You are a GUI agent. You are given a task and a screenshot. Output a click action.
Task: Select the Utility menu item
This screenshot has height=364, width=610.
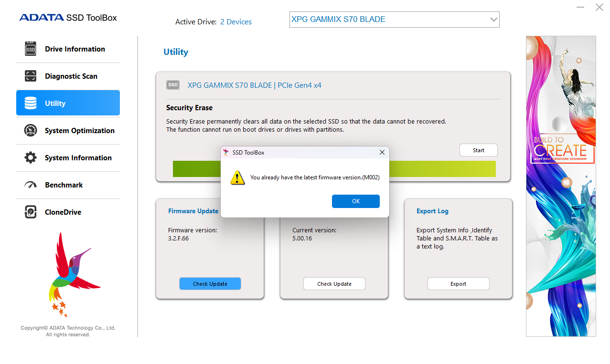pyautogui.click(x=68, y=103)
